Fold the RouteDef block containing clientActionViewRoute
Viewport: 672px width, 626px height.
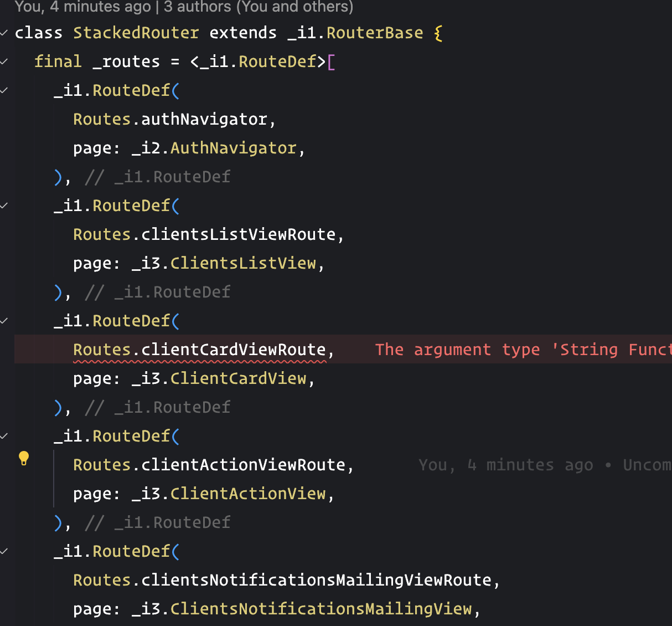point(4,436)
